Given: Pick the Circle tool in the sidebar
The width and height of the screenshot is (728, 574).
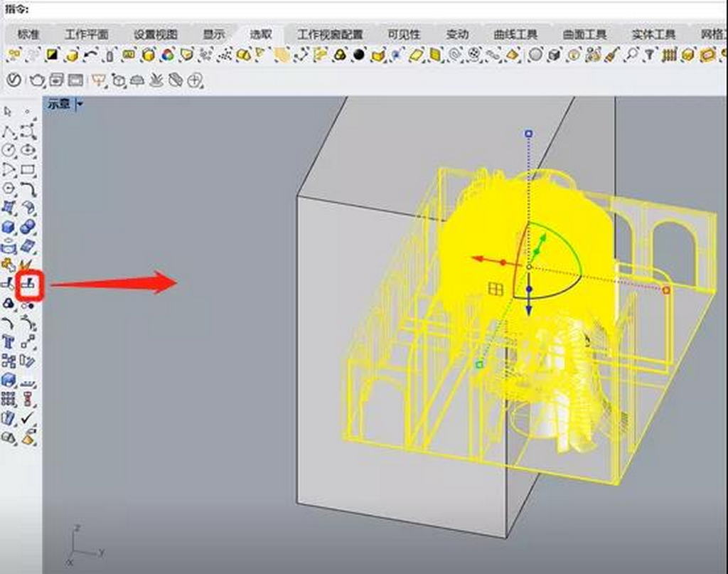Looking at the screenshot, I should 9,150.
